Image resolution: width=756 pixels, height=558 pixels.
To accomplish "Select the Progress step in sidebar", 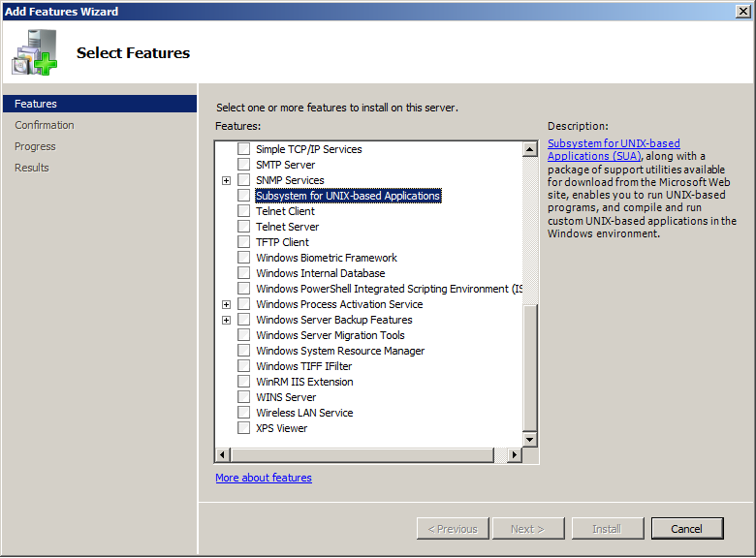I will (35, 146).
